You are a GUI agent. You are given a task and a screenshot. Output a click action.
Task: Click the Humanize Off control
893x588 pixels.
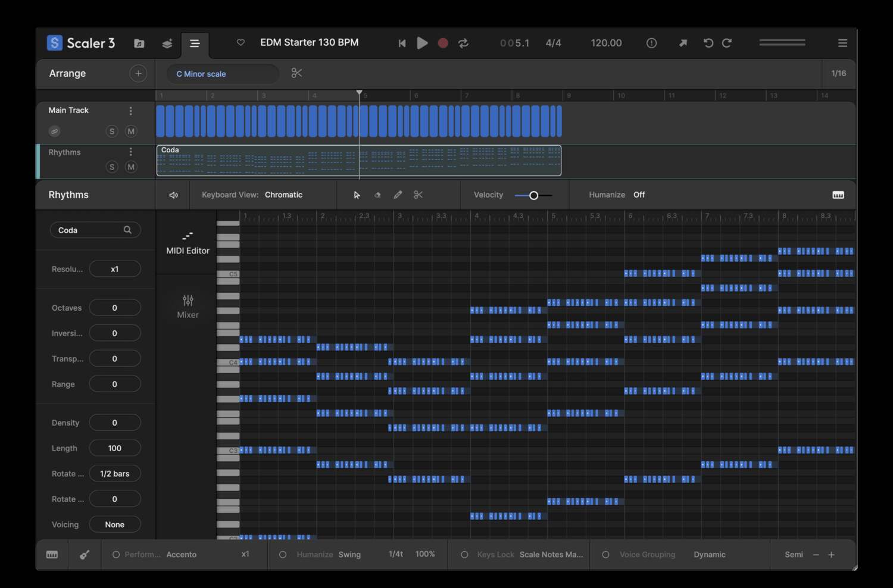pos(639,195)
